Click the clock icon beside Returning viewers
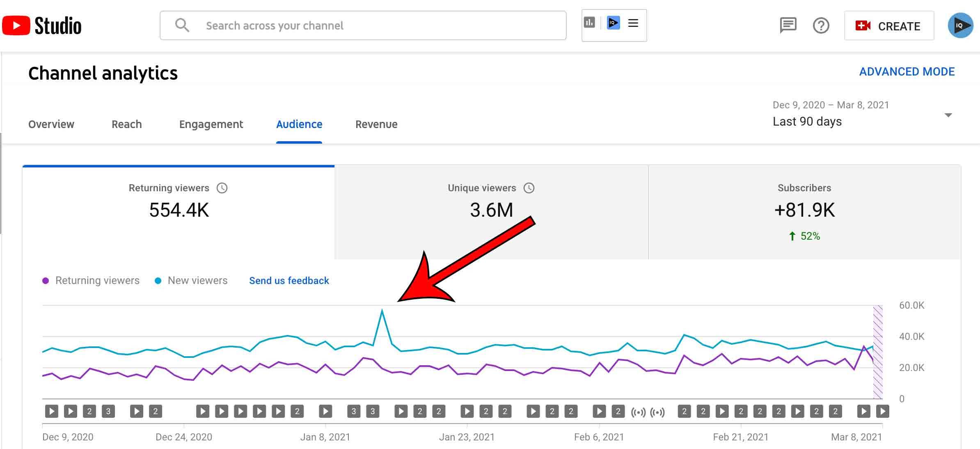 [x=222, y=188]
